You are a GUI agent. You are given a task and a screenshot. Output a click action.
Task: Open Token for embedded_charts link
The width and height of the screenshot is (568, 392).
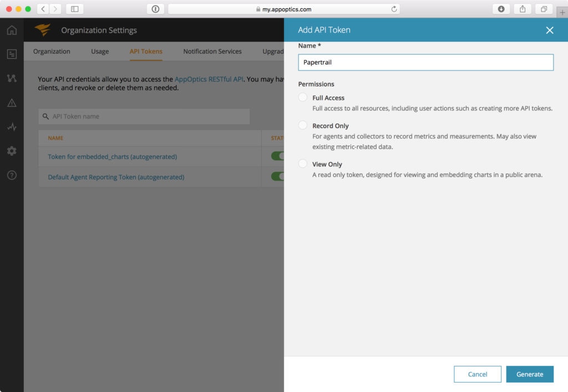point(112,157)
